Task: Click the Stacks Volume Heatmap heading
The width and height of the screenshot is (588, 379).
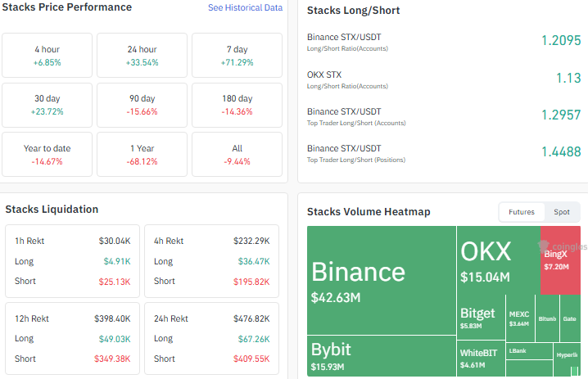Action: pyautogui.click(x=369, y=212)
